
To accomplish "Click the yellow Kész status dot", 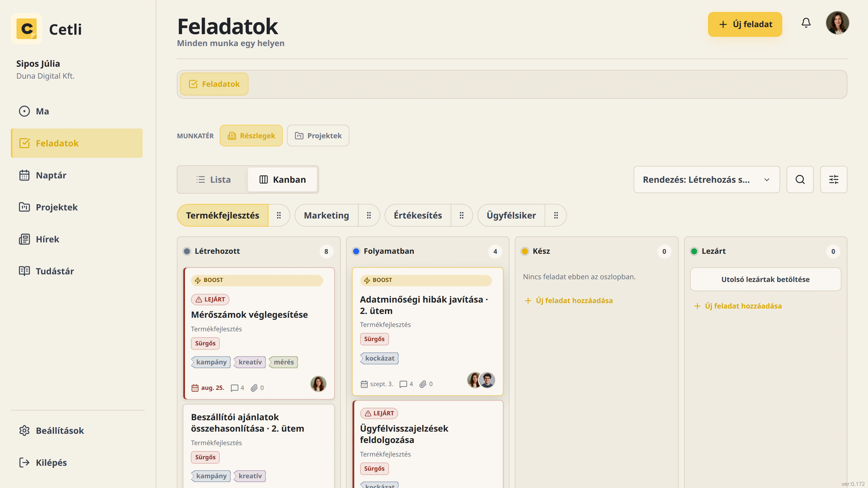I will (525, 251).
